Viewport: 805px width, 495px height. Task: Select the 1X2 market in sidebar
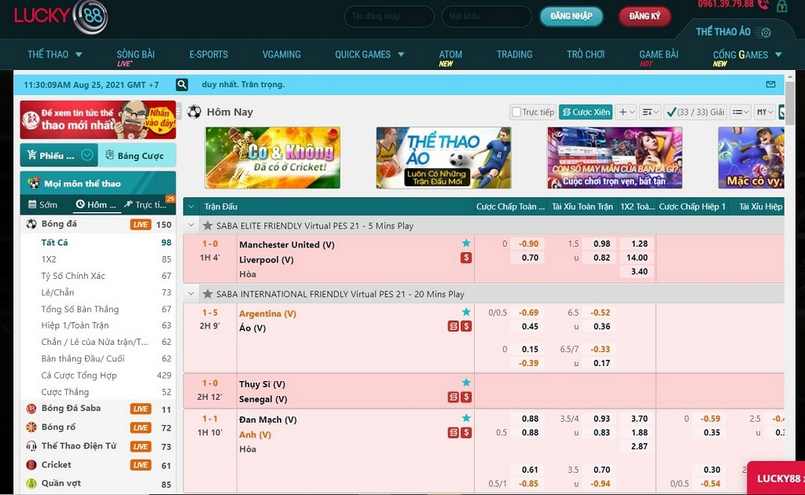(49, 259)
